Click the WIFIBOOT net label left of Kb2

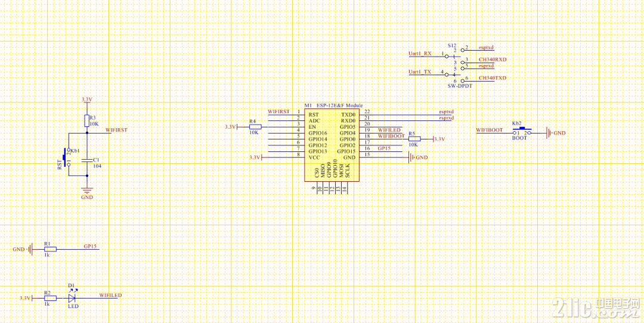click(x=490, y=130)
